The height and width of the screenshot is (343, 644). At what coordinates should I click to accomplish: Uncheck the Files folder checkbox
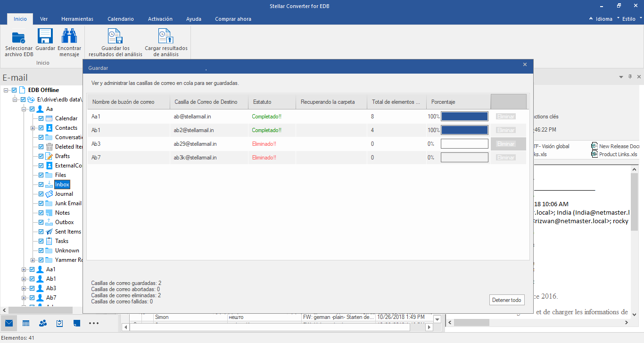[41, 175]
